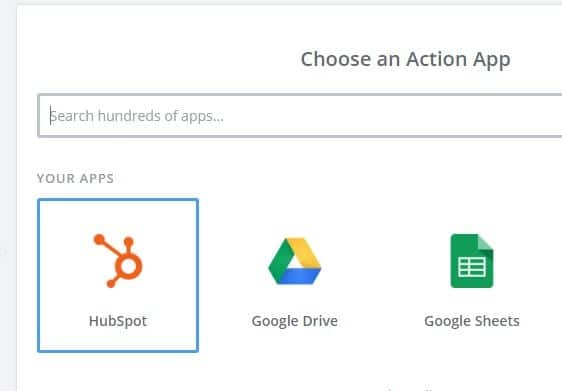Click the blue base of Drive logo
Viewport: 562px width, 391px height.
tap(297, 276)
